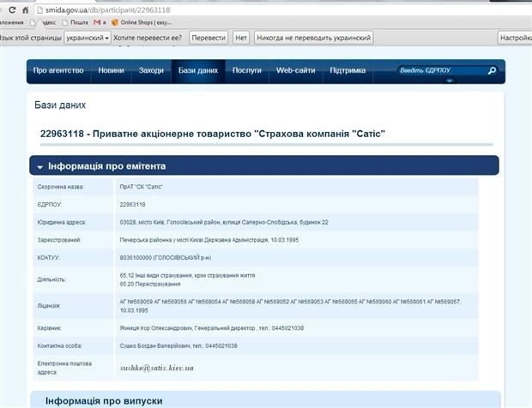
Task: Click the search magnifier icon in ЄДРПОУ field
Action: (x=492, y=70)
